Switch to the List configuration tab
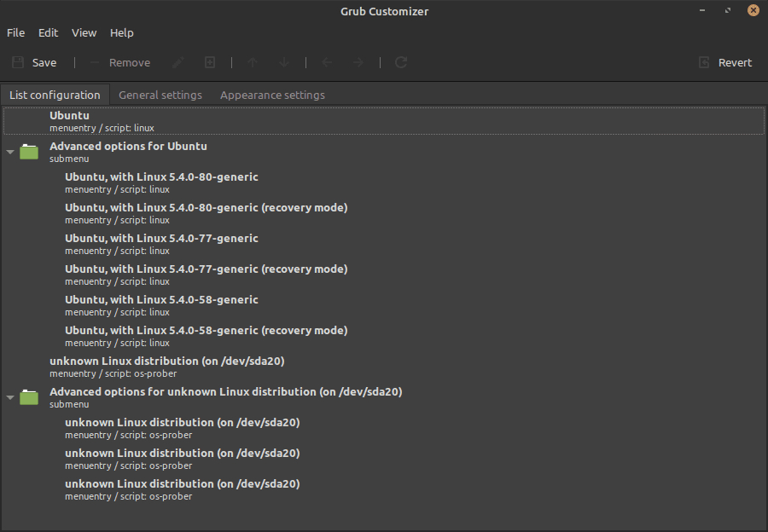 tap(55, 95)
